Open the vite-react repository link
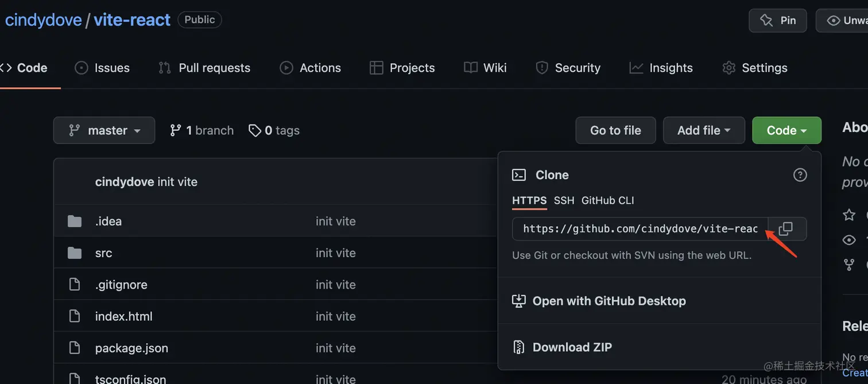 132,20
